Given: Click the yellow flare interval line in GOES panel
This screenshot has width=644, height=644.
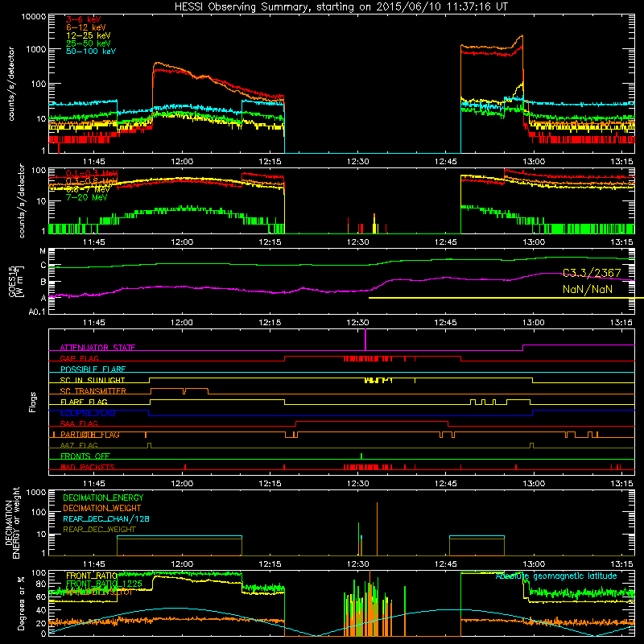Looking at the screenshot, I should (x=506, y=298).
